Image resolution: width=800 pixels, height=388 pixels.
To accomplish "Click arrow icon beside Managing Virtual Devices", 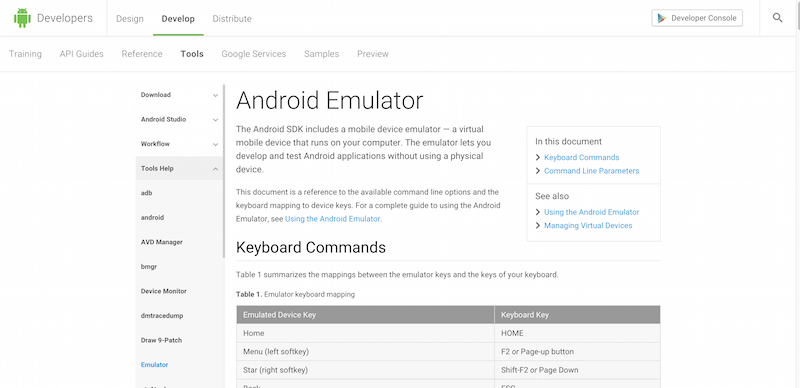I will [x=538, y=226].
